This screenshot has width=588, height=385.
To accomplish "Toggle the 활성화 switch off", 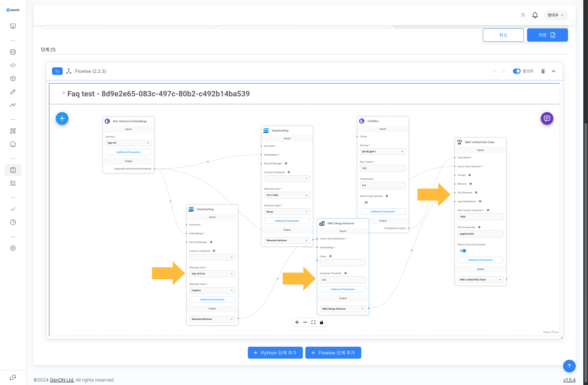I will click(x=516, y=71).
